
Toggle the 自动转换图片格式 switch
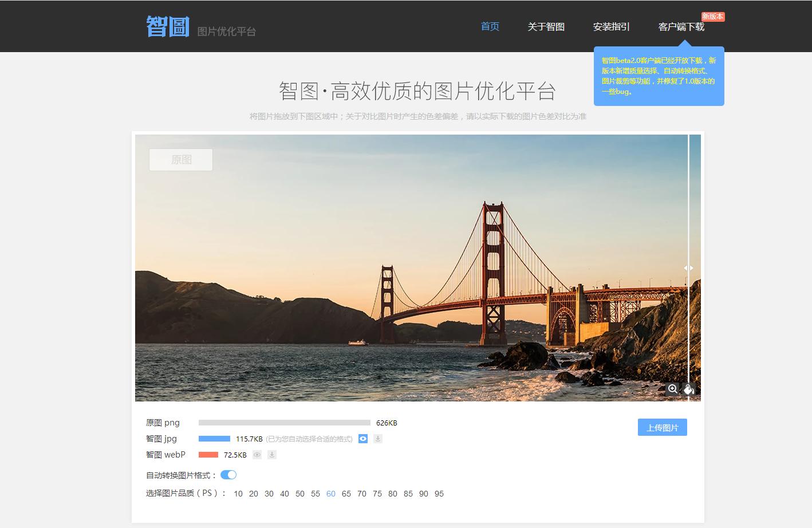tap(228, 475)
